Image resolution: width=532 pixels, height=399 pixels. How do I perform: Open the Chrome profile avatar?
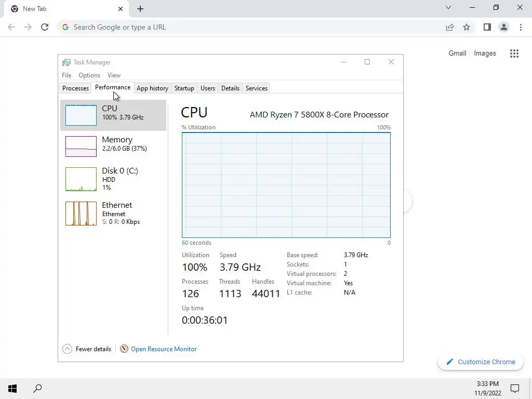504,27
